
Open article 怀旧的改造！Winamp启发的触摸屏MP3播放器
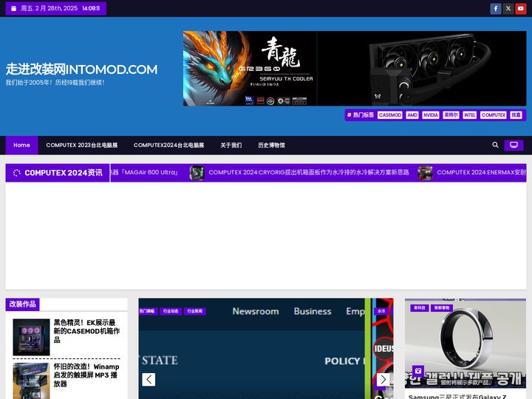click(86, 375)
